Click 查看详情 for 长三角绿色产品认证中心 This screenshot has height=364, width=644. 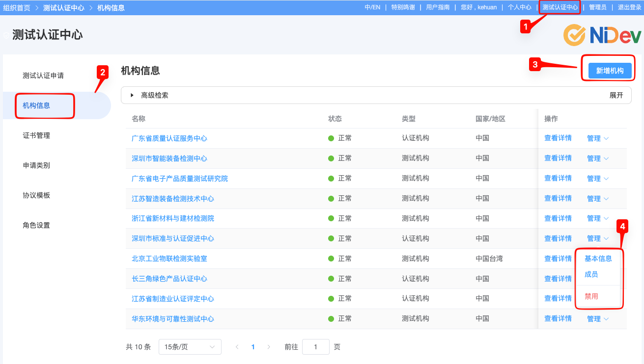[558, 279]
